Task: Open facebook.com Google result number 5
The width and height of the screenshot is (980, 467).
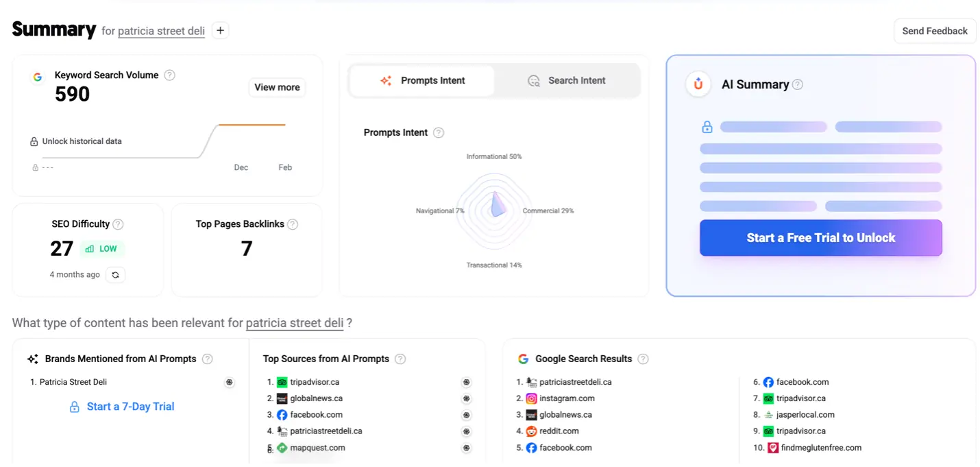Action: pyautogui.click(x=565, y=448)
